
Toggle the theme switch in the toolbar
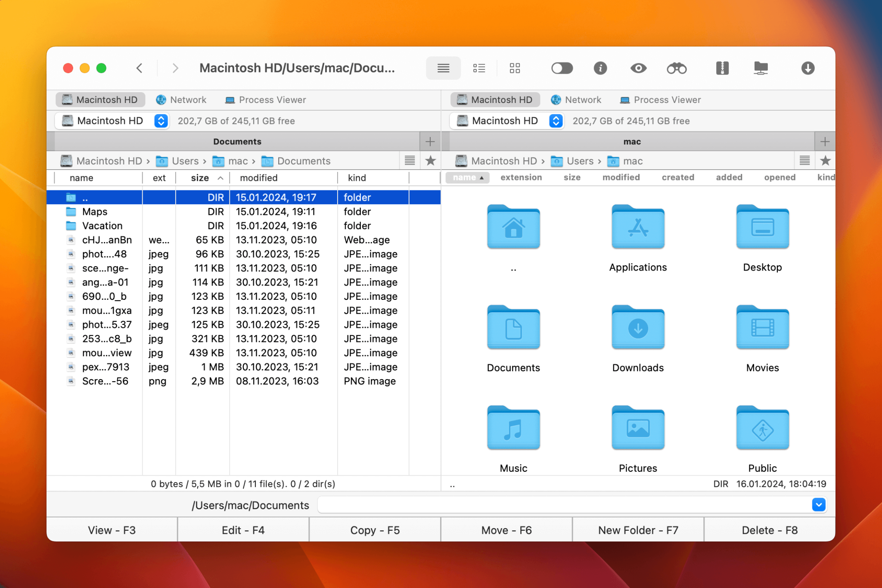(x=562, y=68)
